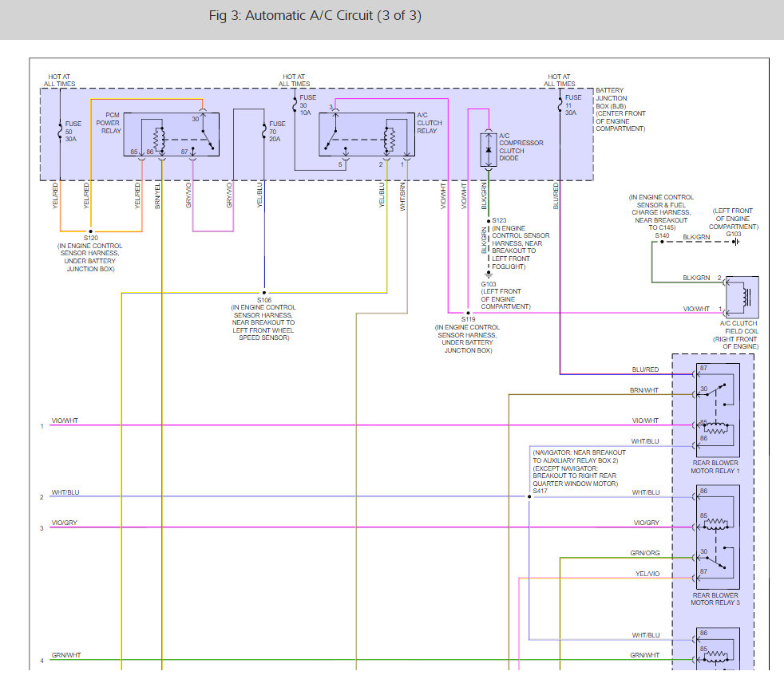The image size is (784, 683).
Task: Click terminal 87 of Rear Blower Motor Relay 3
Action: (703, 571)
